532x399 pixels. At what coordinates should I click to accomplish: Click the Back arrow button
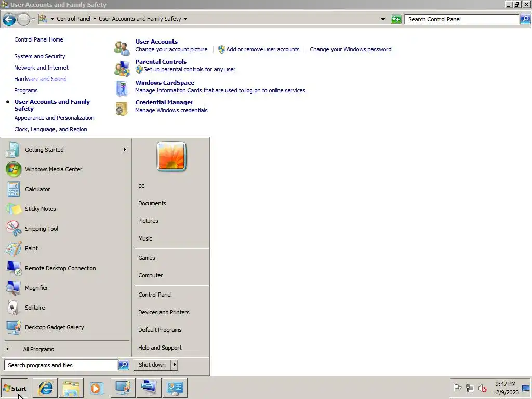[9, 19]
